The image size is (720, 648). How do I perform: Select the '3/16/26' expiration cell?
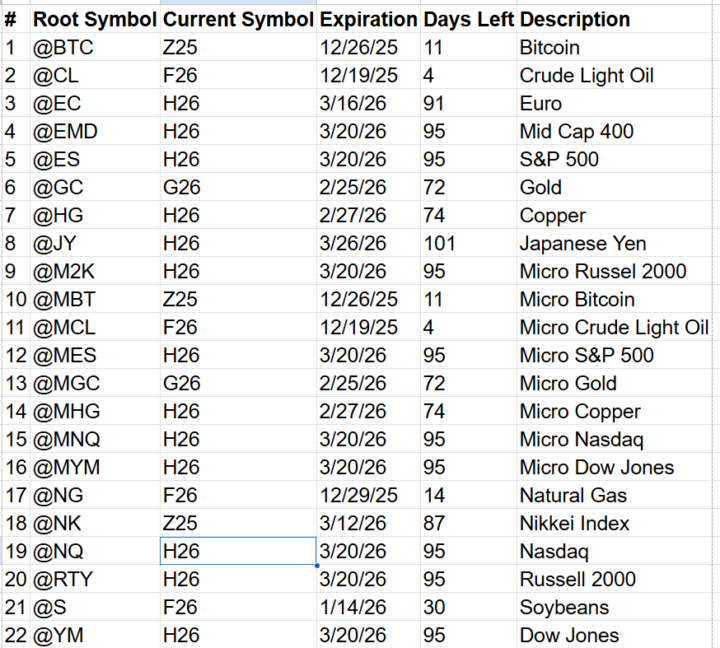[368, 103]
